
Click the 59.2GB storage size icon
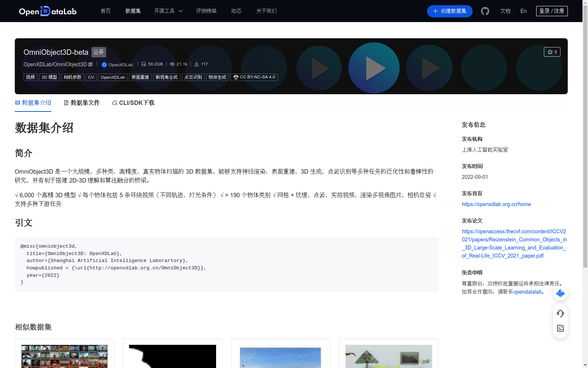(x=144, y=64)
